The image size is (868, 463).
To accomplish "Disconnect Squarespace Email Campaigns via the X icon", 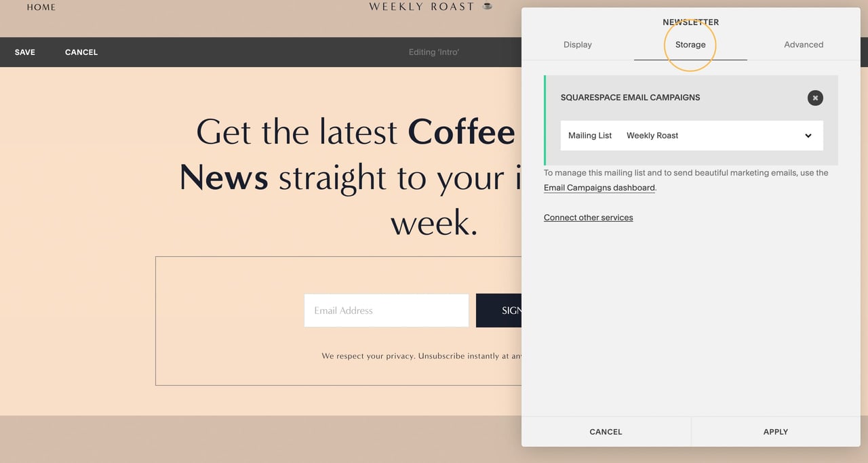I will (814, 98).
